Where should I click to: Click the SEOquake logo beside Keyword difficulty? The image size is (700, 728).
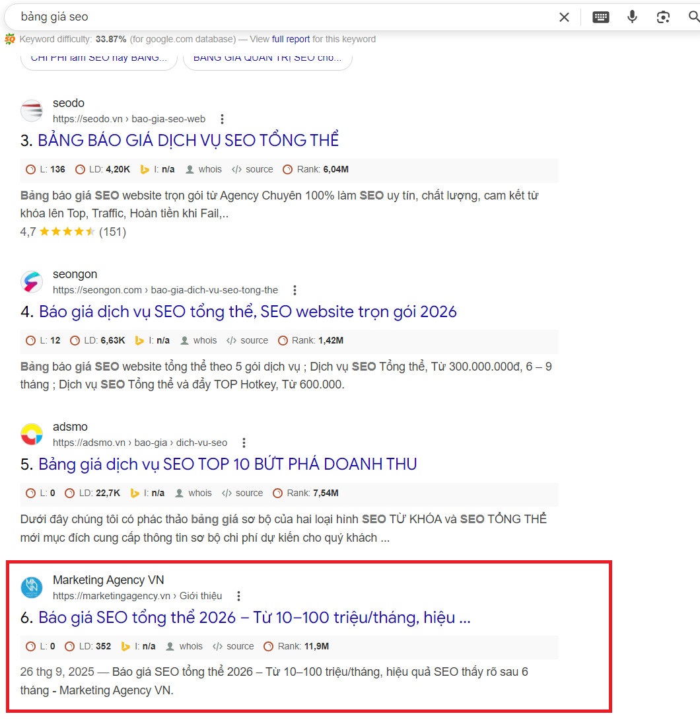[10, 40]
